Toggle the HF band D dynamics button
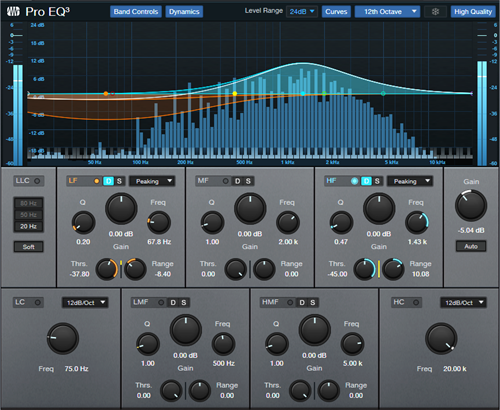The width and height of the screenshot is (500, 410). [x=366, y=181]
